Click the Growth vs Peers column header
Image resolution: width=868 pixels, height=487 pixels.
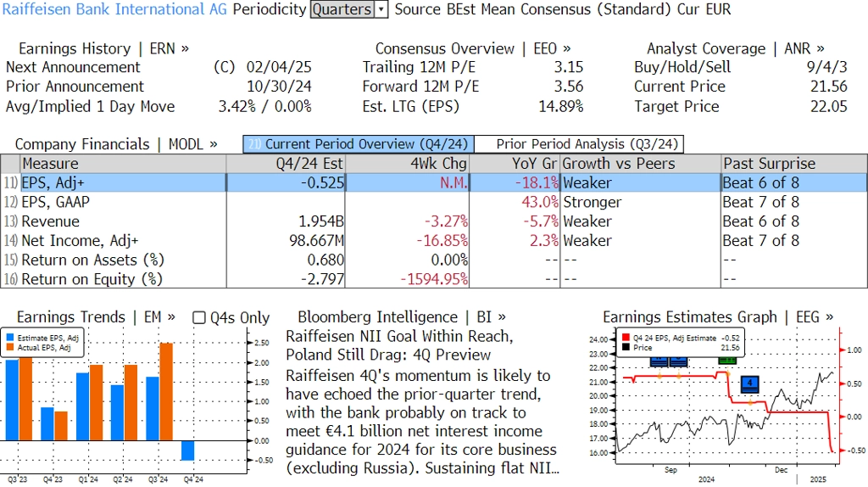[641, 164]
